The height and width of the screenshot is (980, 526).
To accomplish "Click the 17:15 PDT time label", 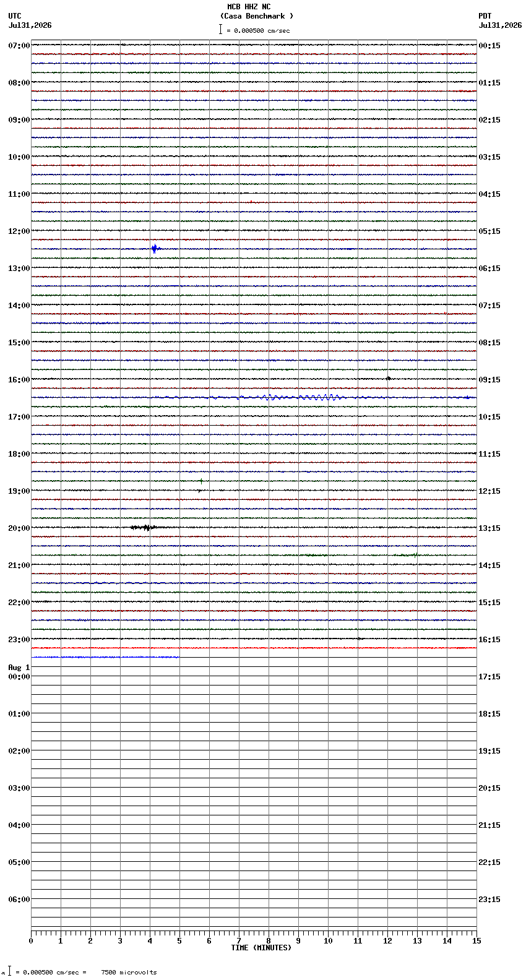I will tap(489, 677).
